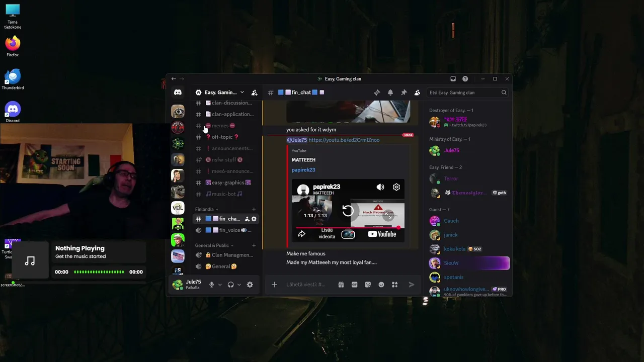644x362 pixels.
Task: Open microphone input options arrow
Action: 220,285
